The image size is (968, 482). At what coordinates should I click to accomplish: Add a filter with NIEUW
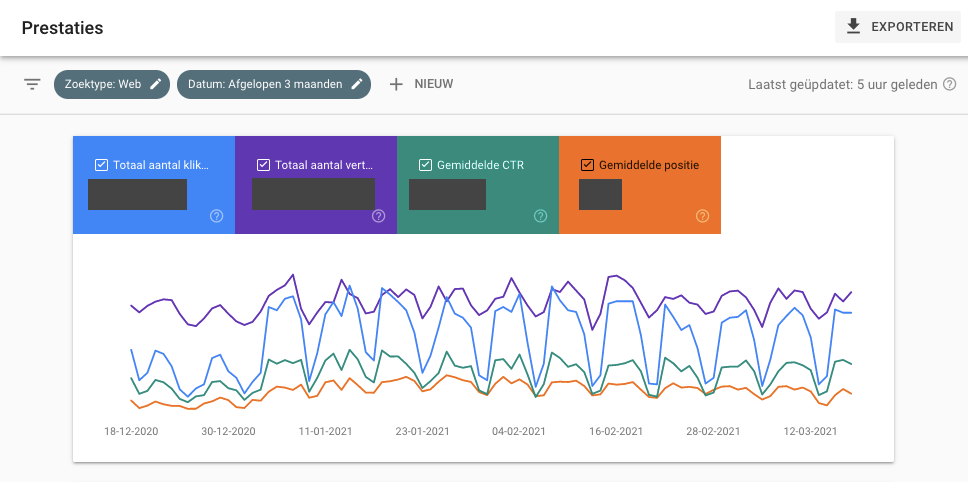click(422, 85)
